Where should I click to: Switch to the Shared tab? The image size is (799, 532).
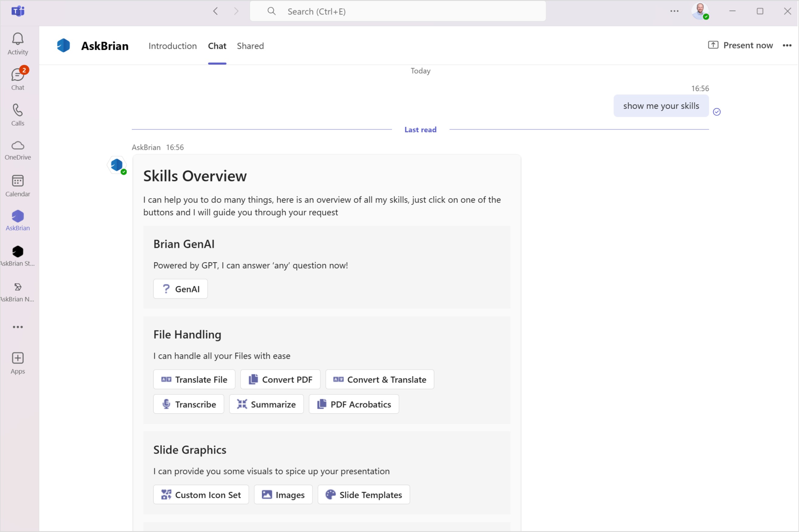pyautogui.click(x=250, y=46)
